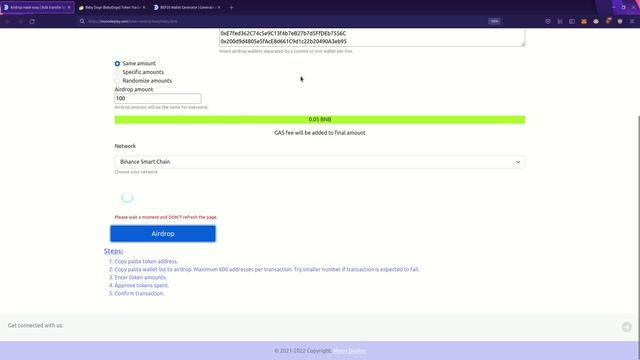Image resolution: width=640 pixels, height=360 pixels.
Task: Click the Airdrop amount field showing 100
Action: point(158,98)
